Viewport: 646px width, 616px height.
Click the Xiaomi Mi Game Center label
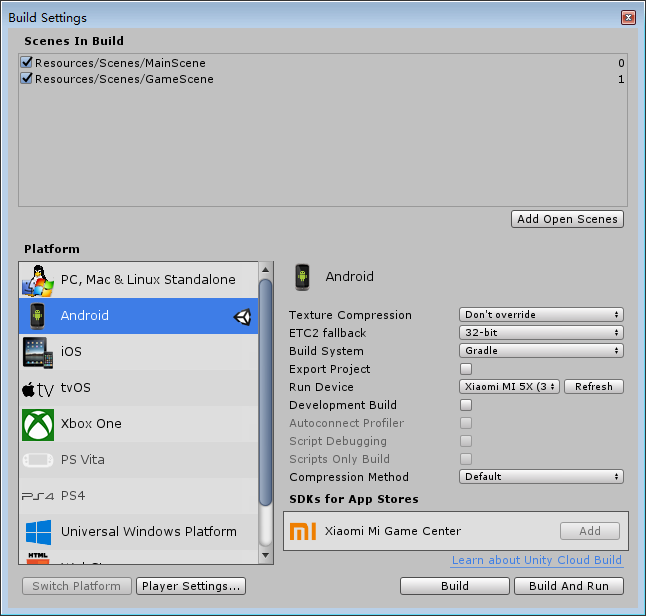coord(393,531)
